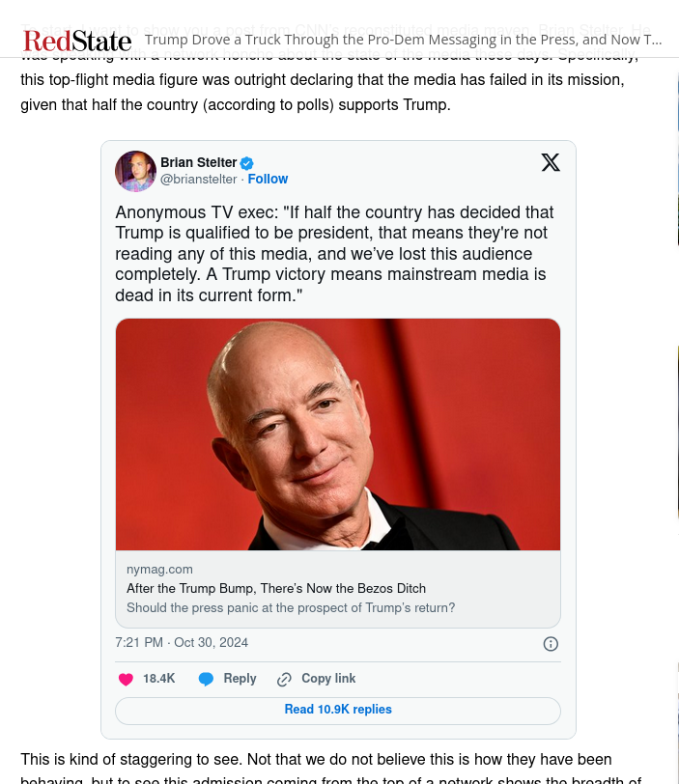This screenshot has width=679, height=784.
Task: Follow Brian Stelter via Follow link
Action: (268, 179)
